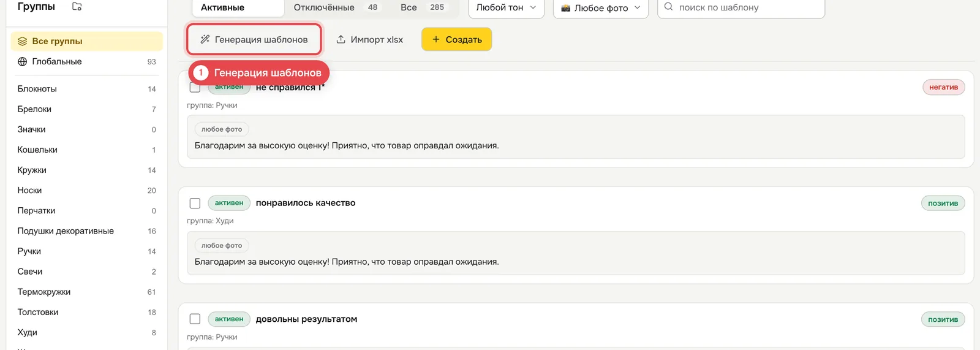Click the count 48 beside Отключённые
Screen dimensions: 980x350
point(372,7)
